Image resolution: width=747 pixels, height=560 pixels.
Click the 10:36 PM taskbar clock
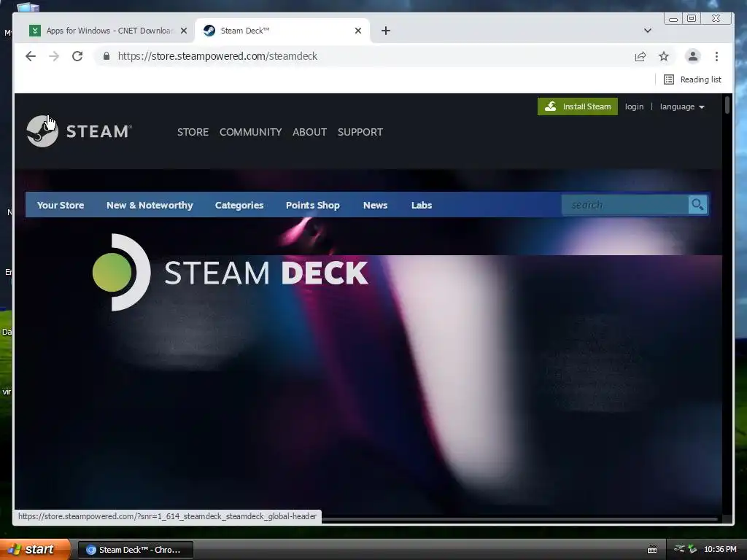click(720, 550)
